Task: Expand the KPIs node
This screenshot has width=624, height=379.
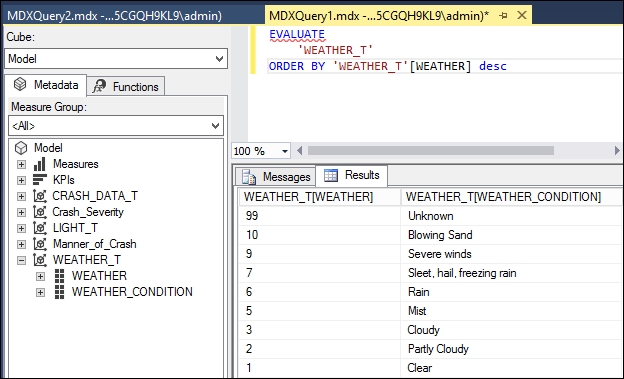Action: [x=21, y=180]
